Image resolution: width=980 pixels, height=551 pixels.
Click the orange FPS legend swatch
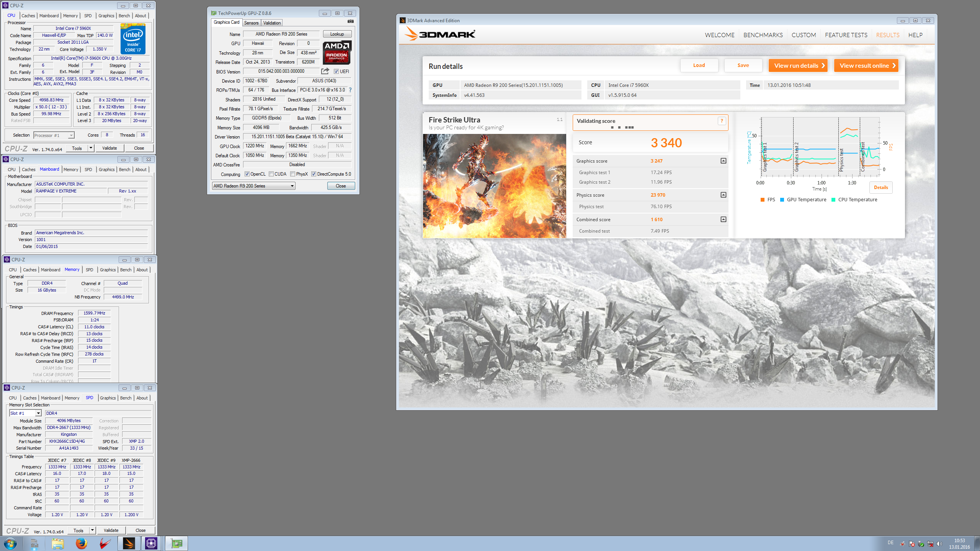[763, 200]
